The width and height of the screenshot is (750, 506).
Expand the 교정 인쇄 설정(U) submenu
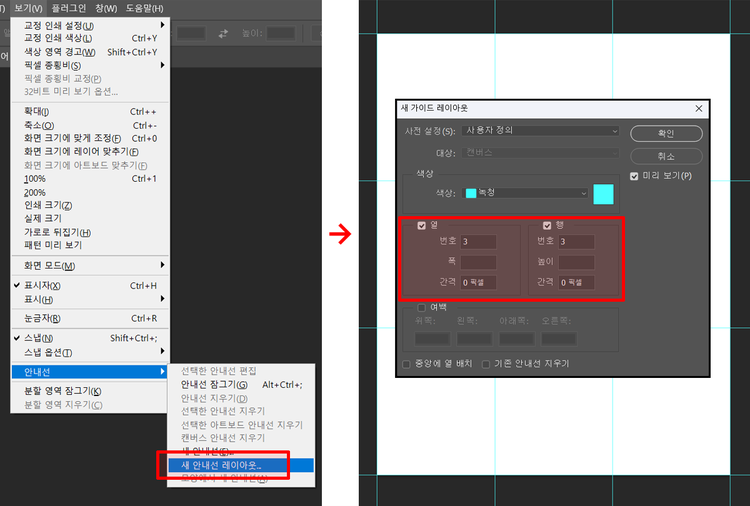coord(89,25)
